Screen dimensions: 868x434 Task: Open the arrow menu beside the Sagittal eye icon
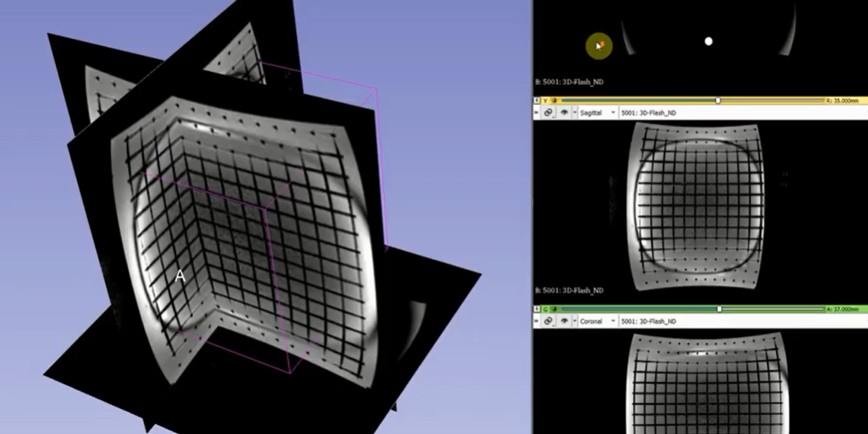tap(573, 113)
